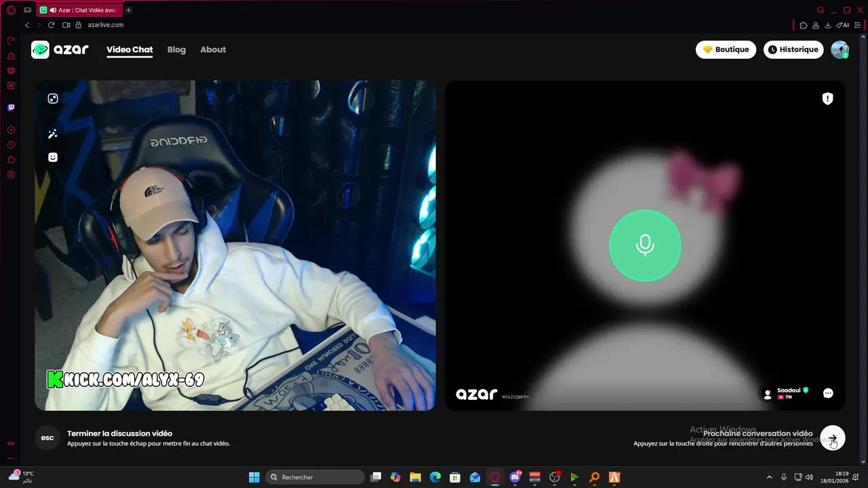
Task: Open the Boutique shop button
Action: [726, 49]
